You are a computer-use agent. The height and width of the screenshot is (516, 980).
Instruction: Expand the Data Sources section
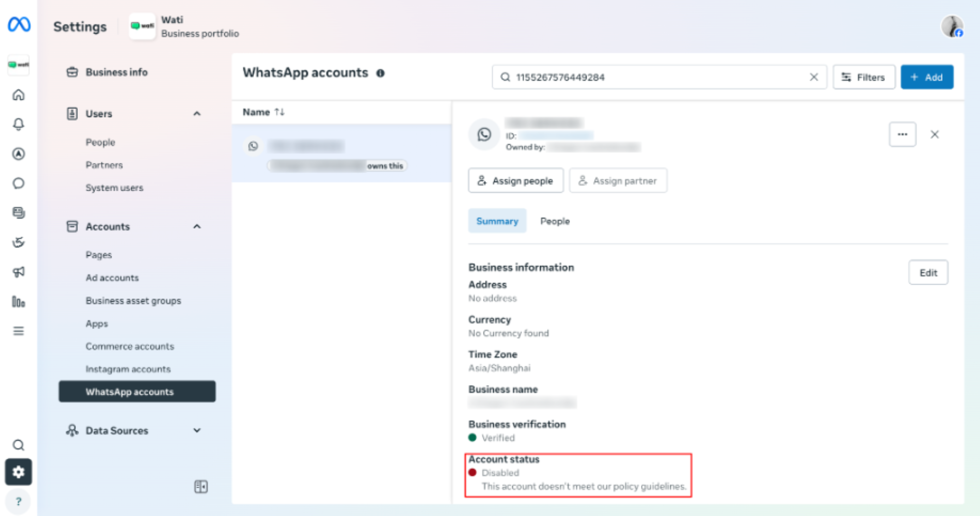pyautogui.click(x=197, y=430)
